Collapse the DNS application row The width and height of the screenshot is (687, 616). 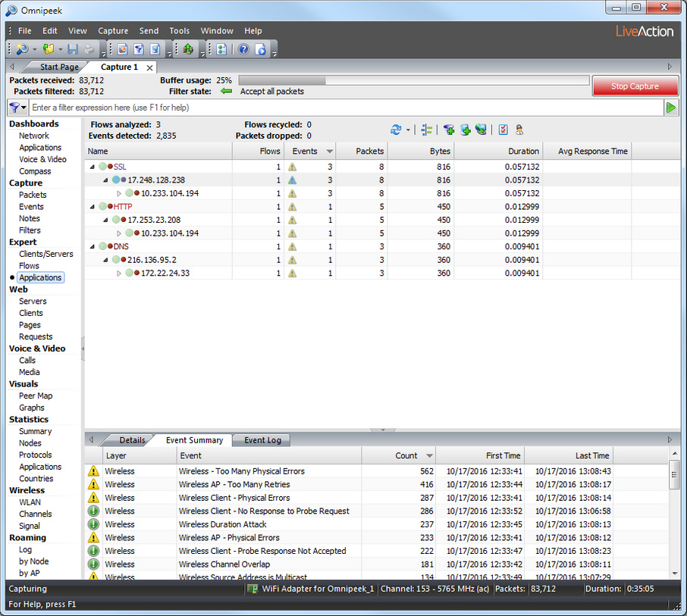coord(92,246)
